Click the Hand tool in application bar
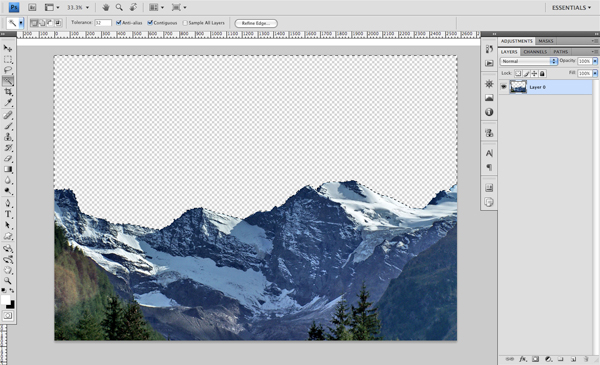The height and width of the screenshot is (365, 600). point(106,7)
